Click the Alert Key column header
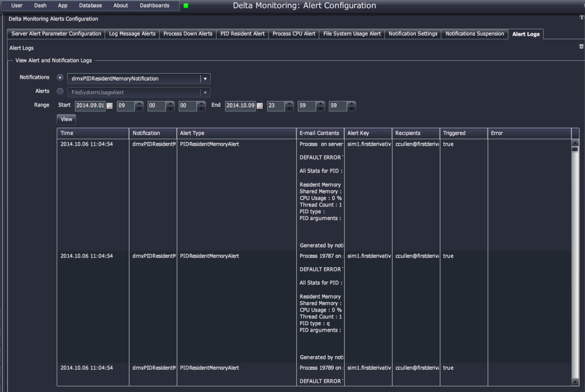Screen dimensions: 585x392 point(368,133)
